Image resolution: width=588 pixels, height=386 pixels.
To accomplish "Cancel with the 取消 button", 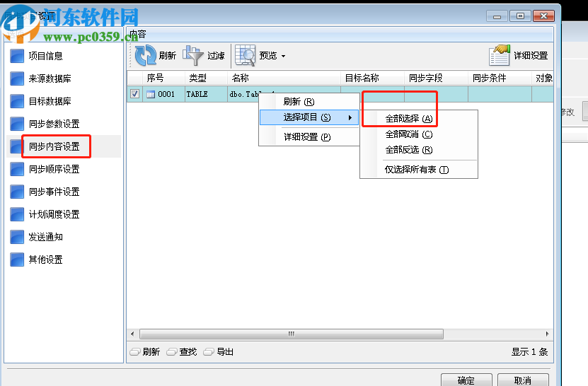I will click(x=523, y=380).
